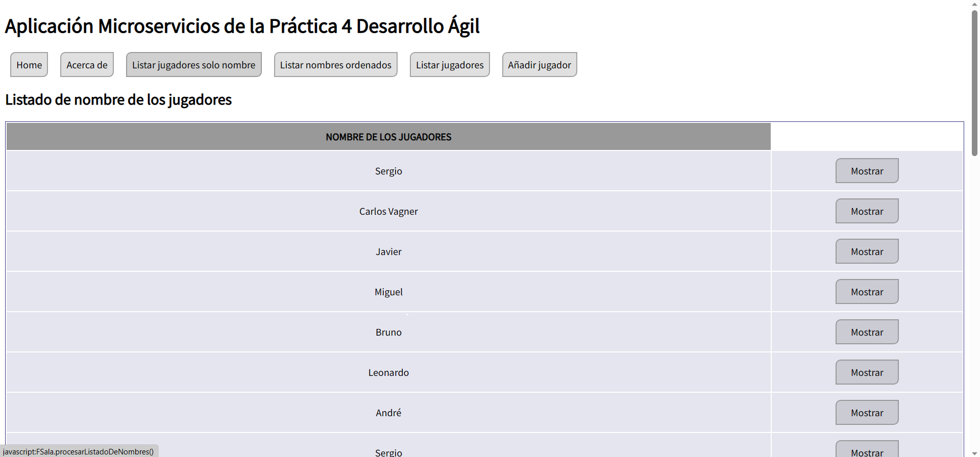980x457 pixels.
Task: Select the Listado de nombre heading
Action: [x=118, y=99]
